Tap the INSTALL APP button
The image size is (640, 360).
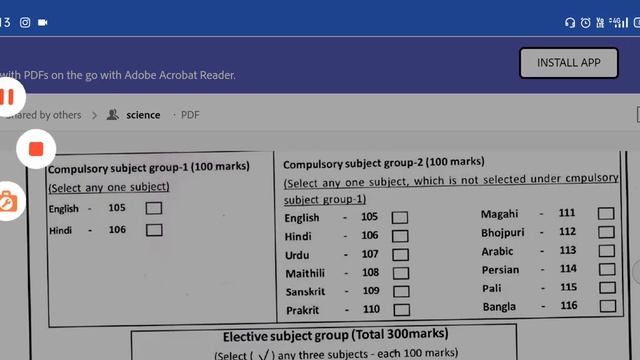(569, 63)
